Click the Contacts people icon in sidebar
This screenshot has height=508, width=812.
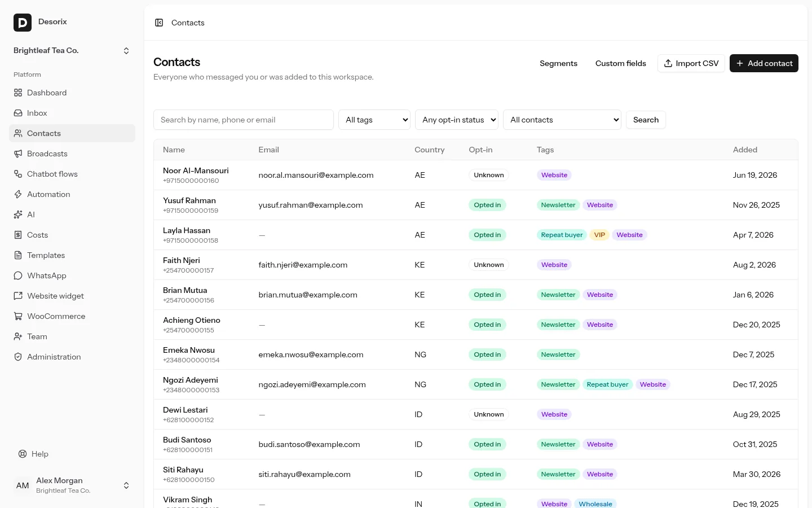[18, 133]
